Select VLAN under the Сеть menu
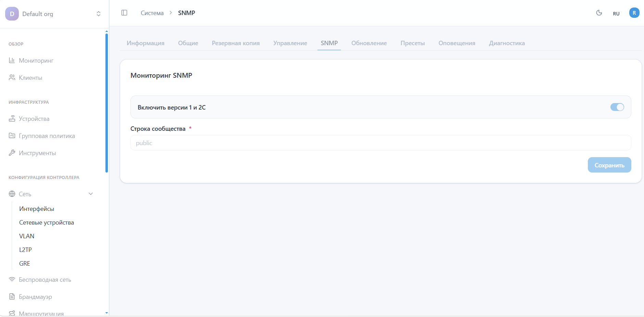Viewport: 644px width, 317px height. (27, 236)
